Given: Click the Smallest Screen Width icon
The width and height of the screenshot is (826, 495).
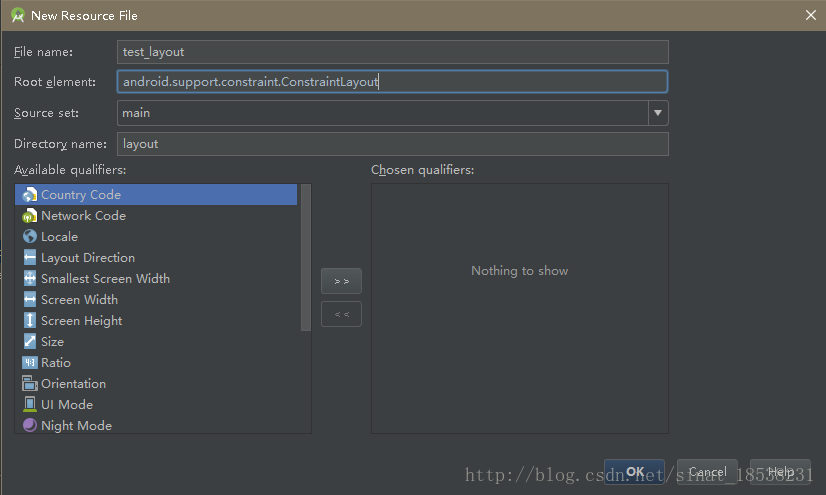Looking at the screenshot, I should click(30, 279).
